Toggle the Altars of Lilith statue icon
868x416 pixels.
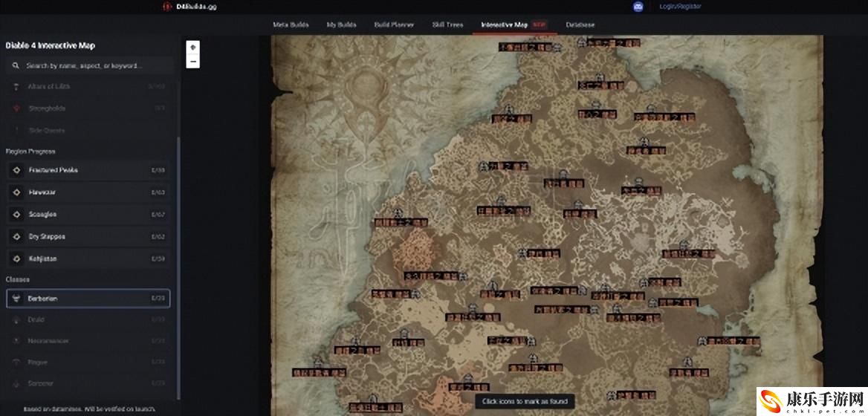(x=16, y=87)
